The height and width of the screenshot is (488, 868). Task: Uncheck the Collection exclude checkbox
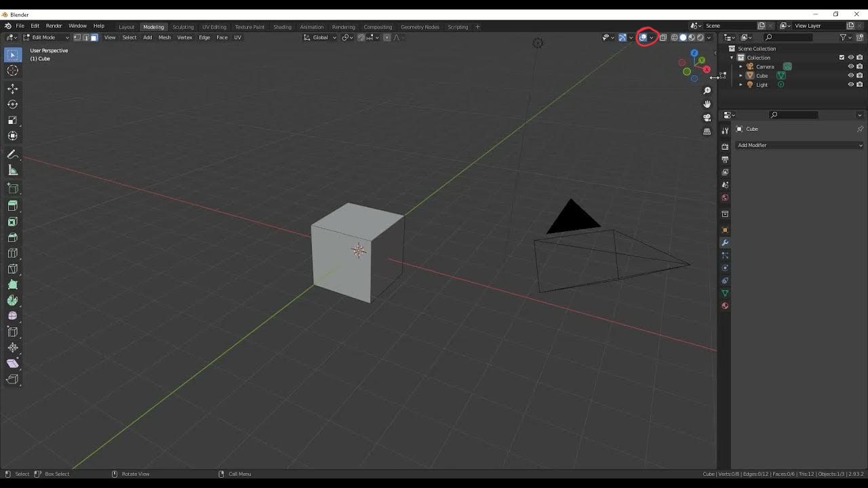[x=842, y=58]
